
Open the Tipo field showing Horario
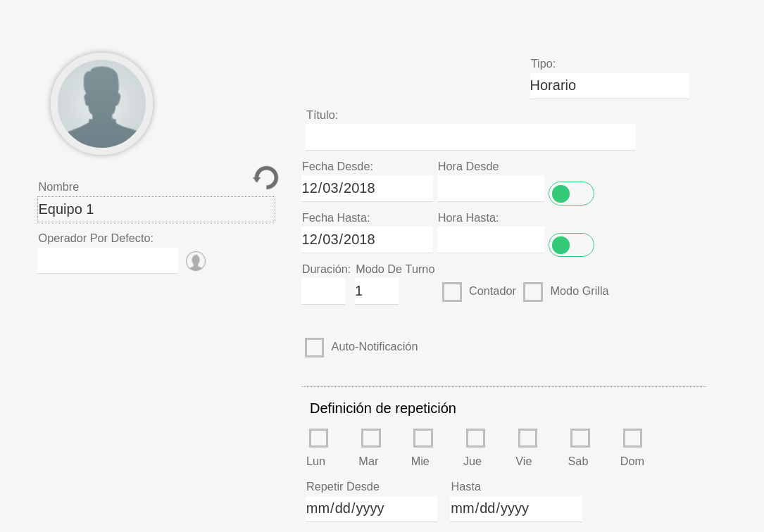pyautogui.click(x=608, y=86)
